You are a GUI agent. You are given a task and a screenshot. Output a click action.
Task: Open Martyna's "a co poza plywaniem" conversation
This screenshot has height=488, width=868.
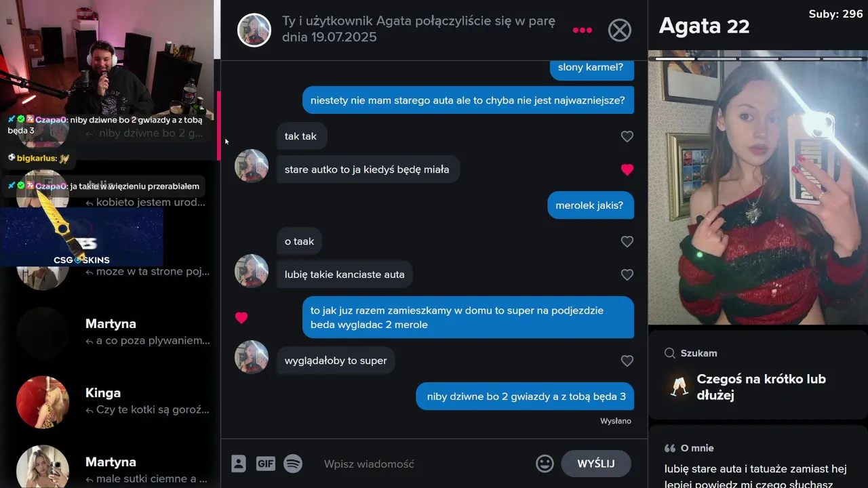click(111, 332)
